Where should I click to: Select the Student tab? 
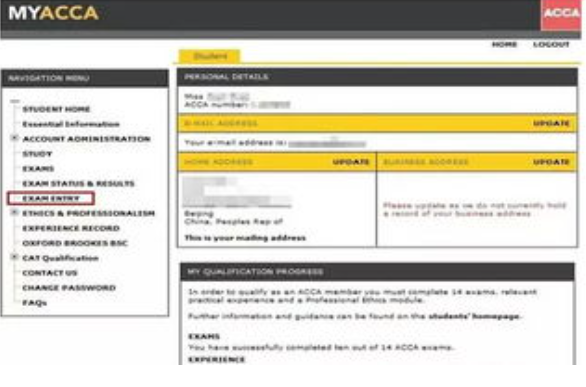click(x=210, y=56)
